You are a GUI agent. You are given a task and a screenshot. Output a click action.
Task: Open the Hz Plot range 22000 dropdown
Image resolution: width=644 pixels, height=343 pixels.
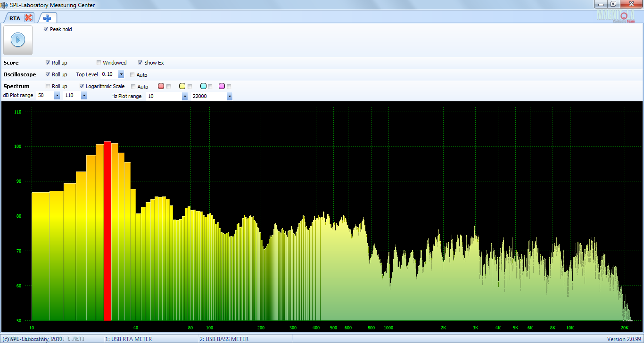point(230,96)
